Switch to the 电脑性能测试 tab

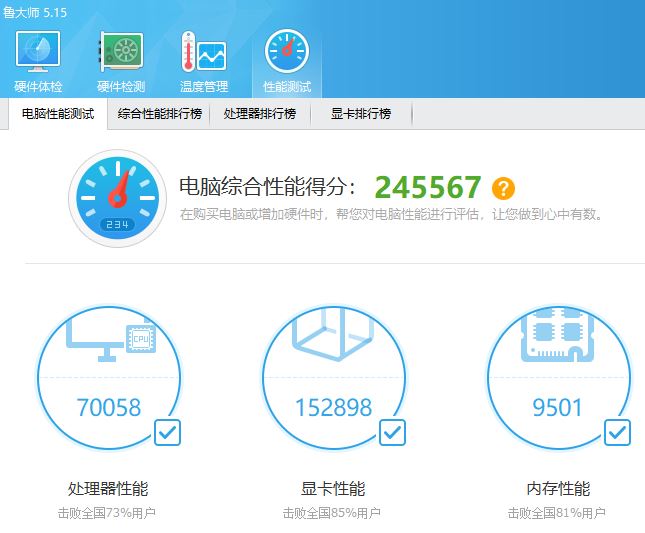tap(58, 114)
